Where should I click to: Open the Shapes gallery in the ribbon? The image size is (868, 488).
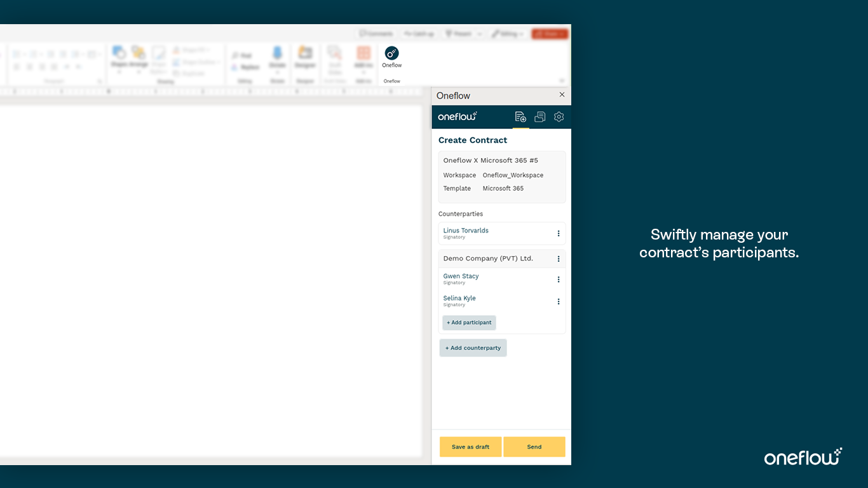119,58
